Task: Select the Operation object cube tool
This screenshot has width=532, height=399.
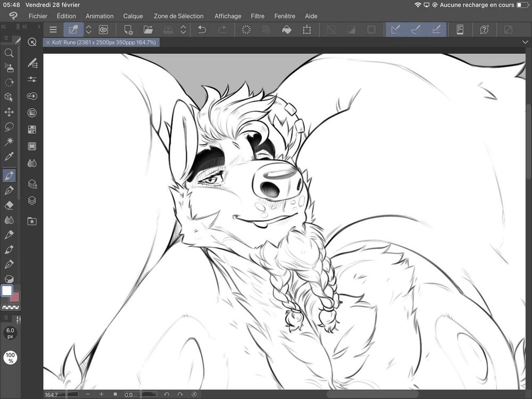Action: pyautogui.click(x=9, y=97)
